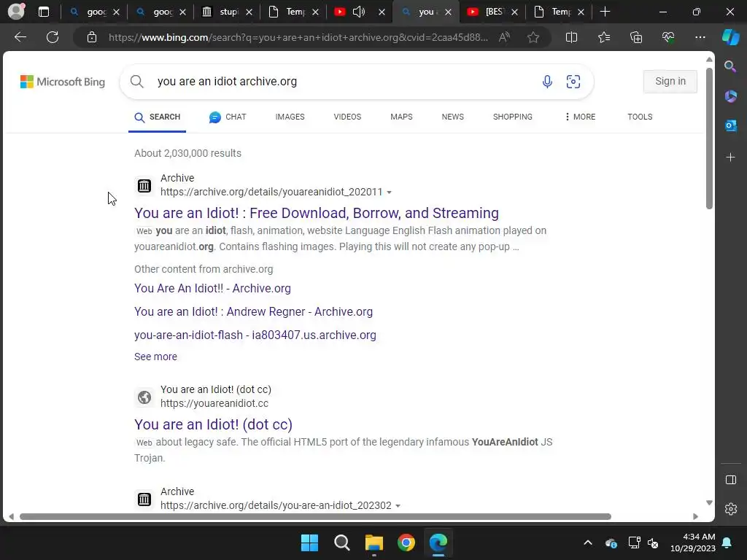Open Microsoft Edge from the taskbar
The image size is (747, 560).
(x=438, y=542)
